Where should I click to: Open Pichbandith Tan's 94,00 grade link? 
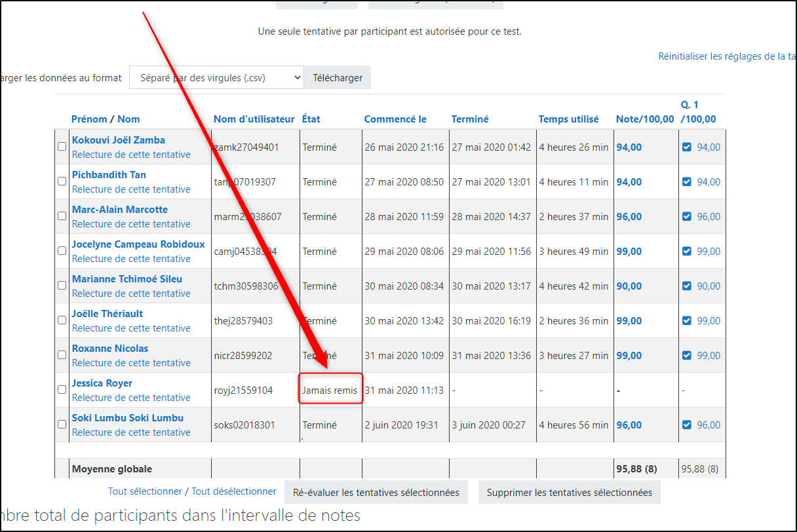[x=629, y=182]
